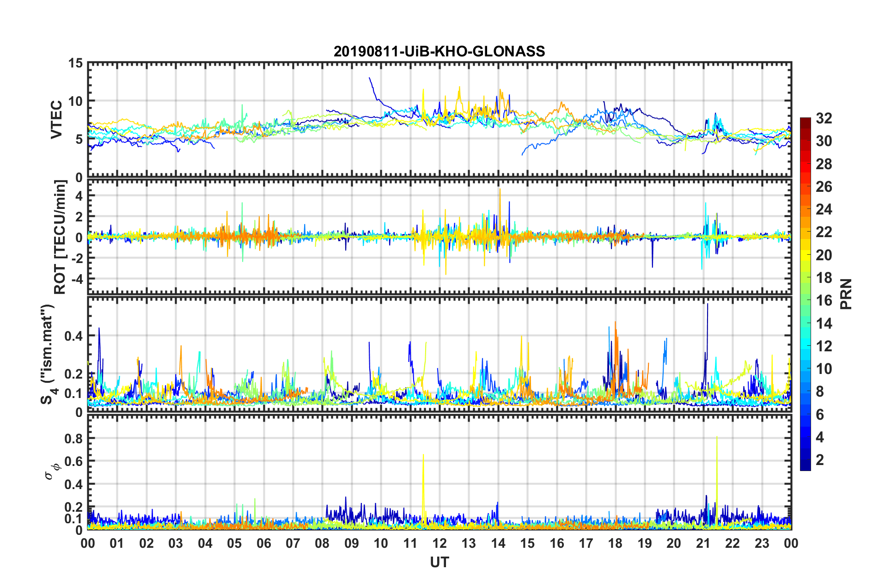
Task: Click x-axis tick label 12
Action: [439, 543]
